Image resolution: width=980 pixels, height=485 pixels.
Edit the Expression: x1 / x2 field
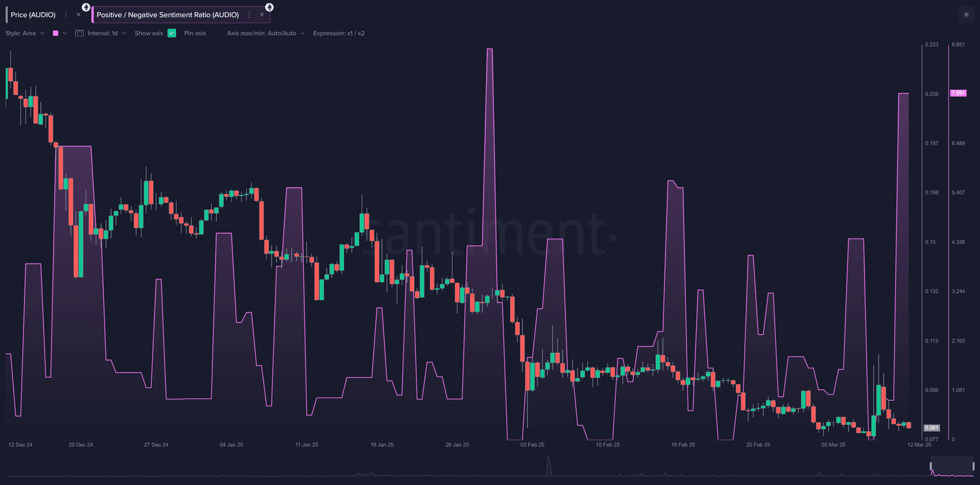click(x=339, y=33)
